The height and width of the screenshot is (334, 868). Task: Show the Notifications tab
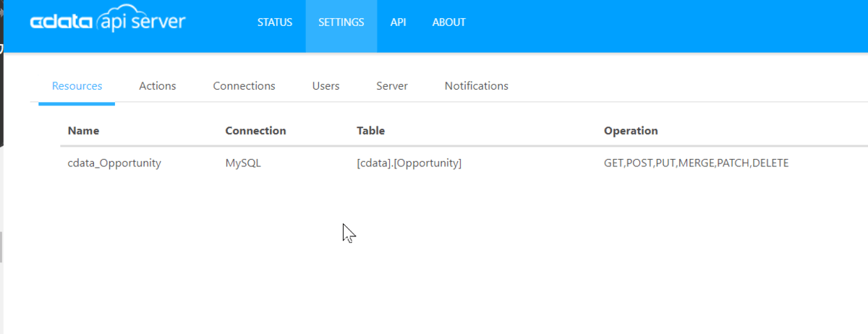[476, 86]
